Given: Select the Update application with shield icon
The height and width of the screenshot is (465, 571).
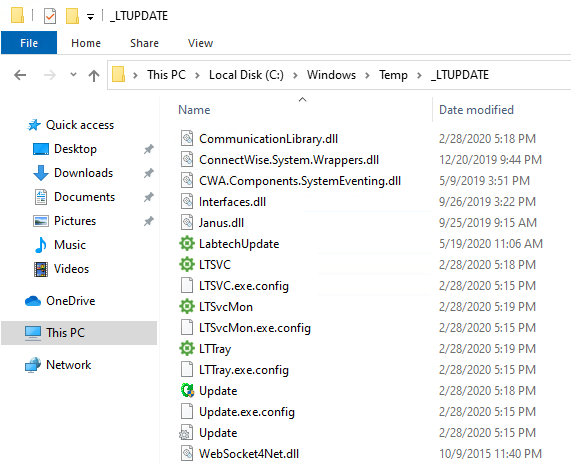Looking at the screenshot, I should coord(187,390).
